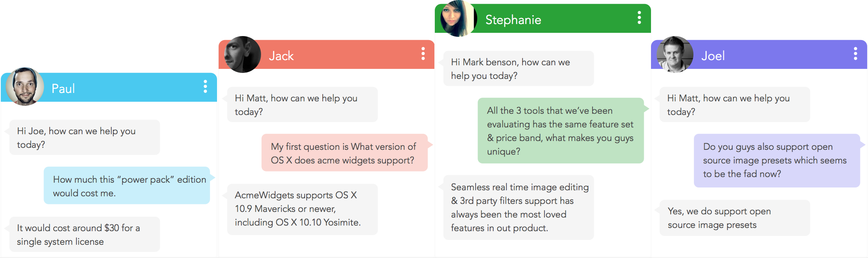Select the Paul chat header name
Viewport: 868px width, 258px height.
point(63,89)
